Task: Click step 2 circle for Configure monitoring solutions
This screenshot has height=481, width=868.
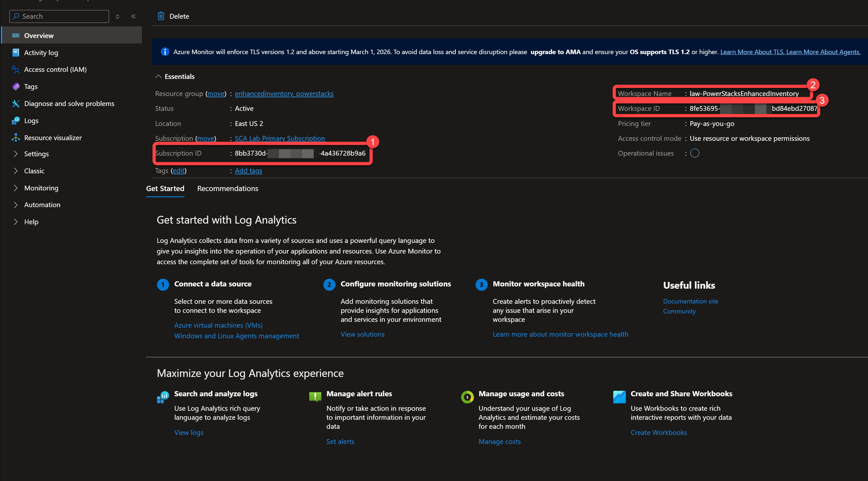Action: [329, 285]
